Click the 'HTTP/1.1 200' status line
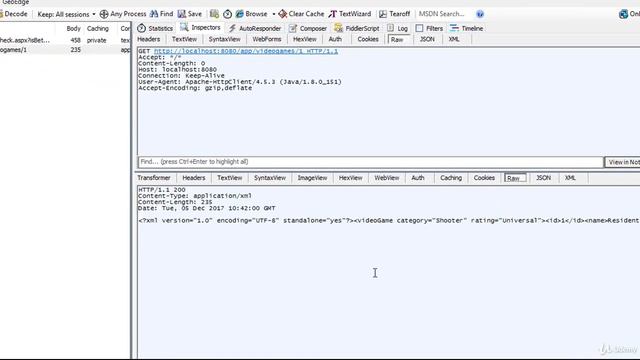This screenshot has width=640, height=360. (x=162, y=190)
